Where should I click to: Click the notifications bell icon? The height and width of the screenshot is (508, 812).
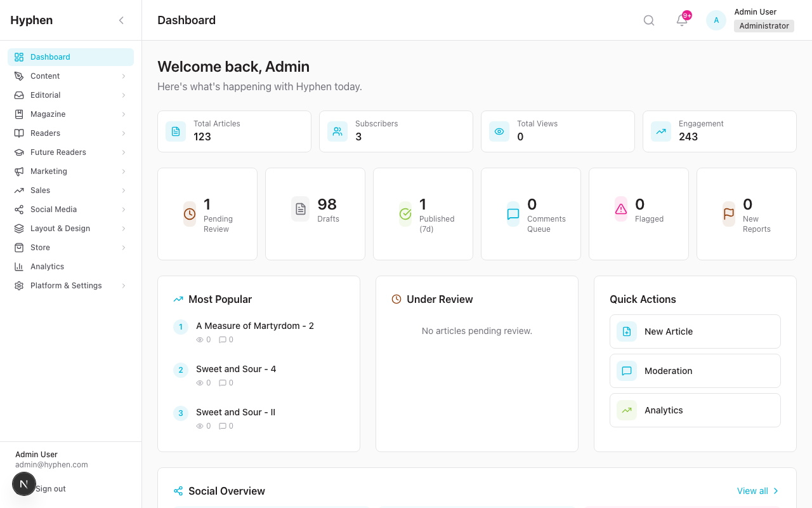click(681, 20)
